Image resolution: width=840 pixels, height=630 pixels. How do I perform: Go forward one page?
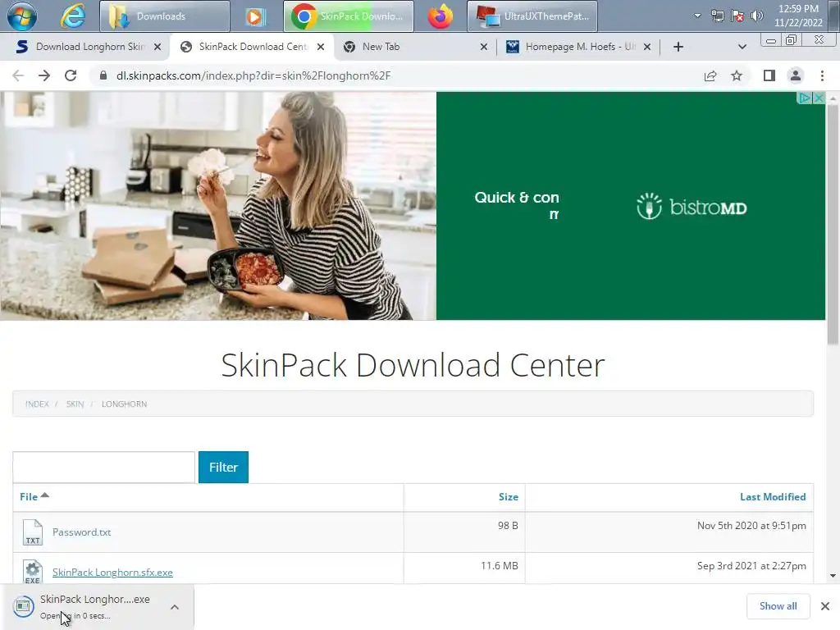pyautogui.click(x=44, y=75)
